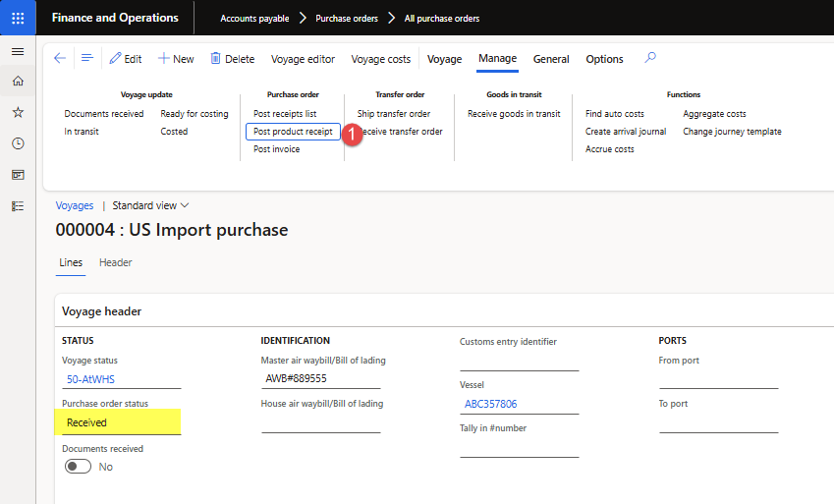Switch to the Header tab
This screenshot has width=834, height=504.
(115, 262)
